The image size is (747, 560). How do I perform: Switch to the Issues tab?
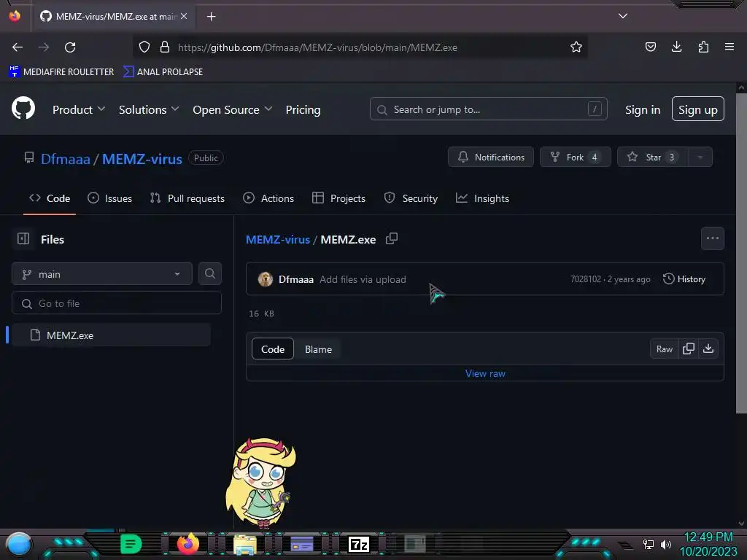(109, 198)
